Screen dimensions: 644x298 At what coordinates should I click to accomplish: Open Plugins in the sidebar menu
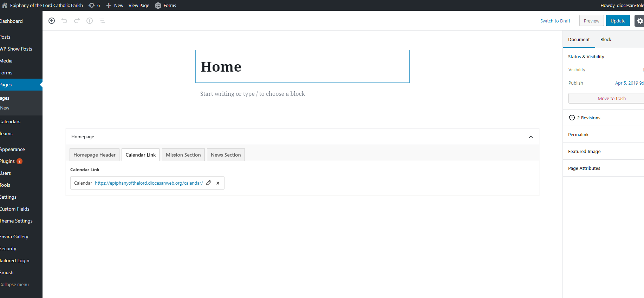tap(8, 161)
